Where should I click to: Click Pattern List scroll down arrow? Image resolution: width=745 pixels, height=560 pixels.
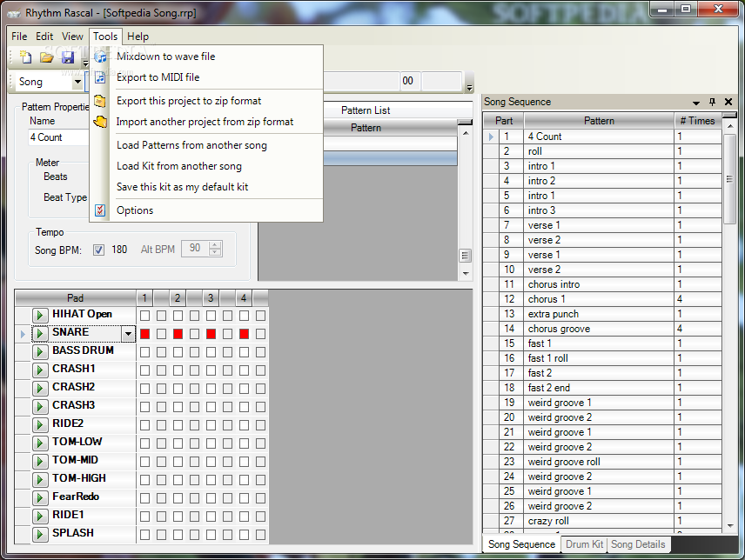pyautogui.click(x=466, y=273)
